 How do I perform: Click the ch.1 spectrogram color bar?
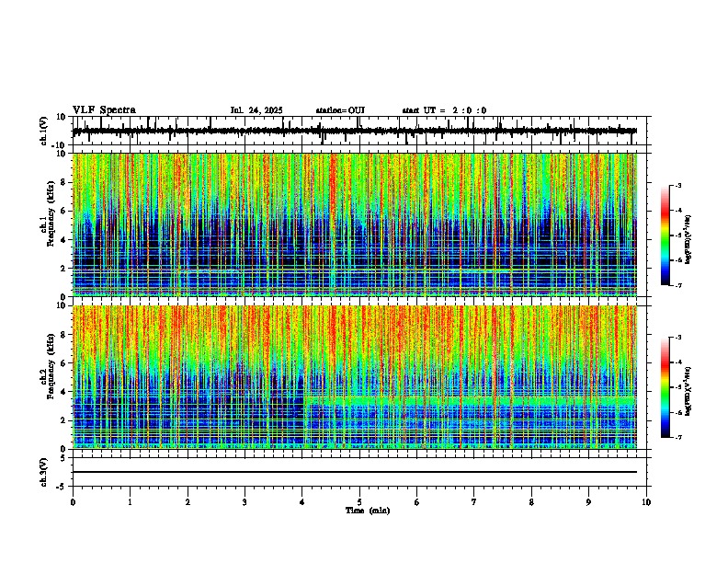(x=665, y=236)
